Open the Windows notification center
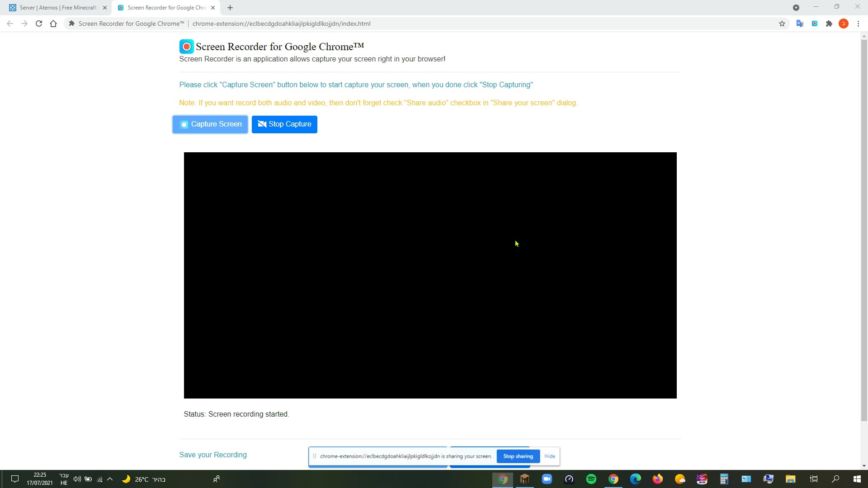Screen dimensions: 868x488 pyautogui.click(x=14, y=479)
